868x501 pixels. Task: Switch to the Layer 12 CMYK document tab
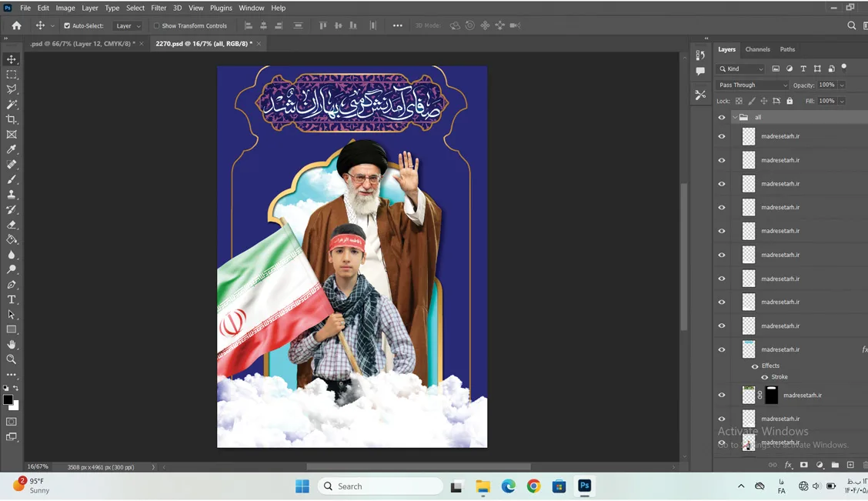tap(82, 44)
